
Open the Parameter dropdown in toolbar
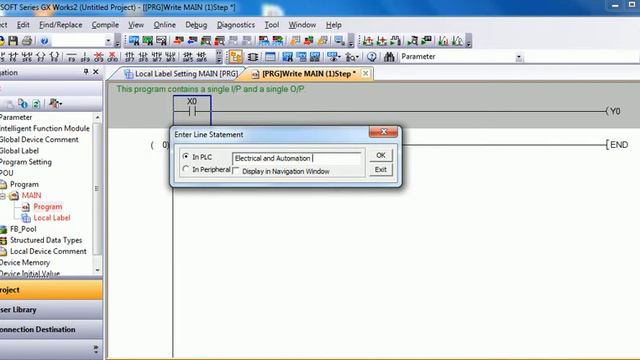click(519, 57)
